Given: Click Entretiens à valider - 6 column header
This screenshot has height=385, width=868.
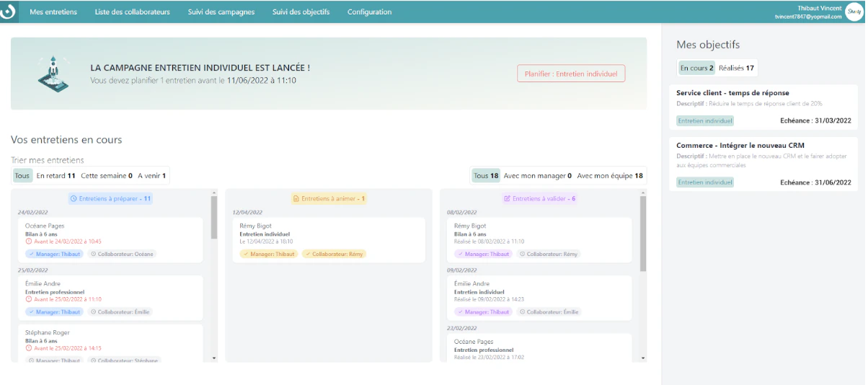Looking at the screenshot, I should tap(539, 198).
